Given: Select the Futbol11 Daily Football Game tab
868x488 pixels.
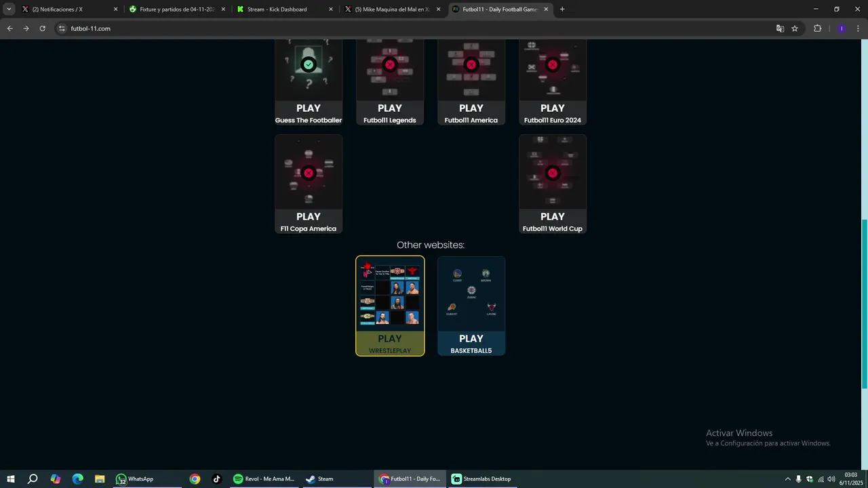Looking at the screenshot, I should coord(500,9).
